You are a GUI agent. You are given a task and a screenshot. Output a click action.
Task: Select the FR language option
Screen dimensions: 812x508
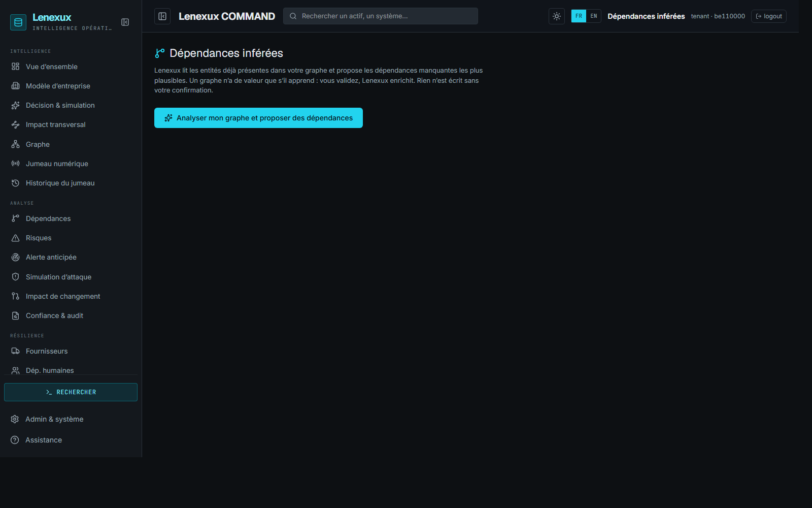pos(579,16)
